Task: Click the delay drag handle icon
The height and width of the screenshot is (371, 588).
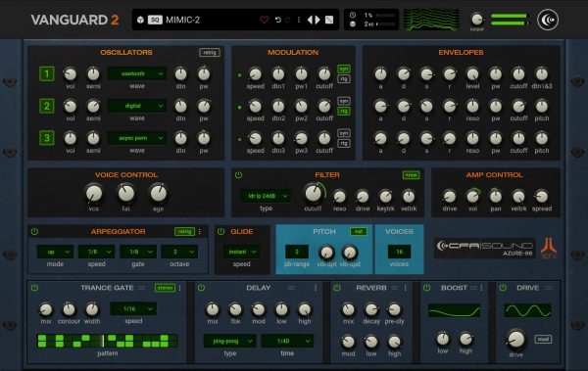Action: click(x=291, y=288)
